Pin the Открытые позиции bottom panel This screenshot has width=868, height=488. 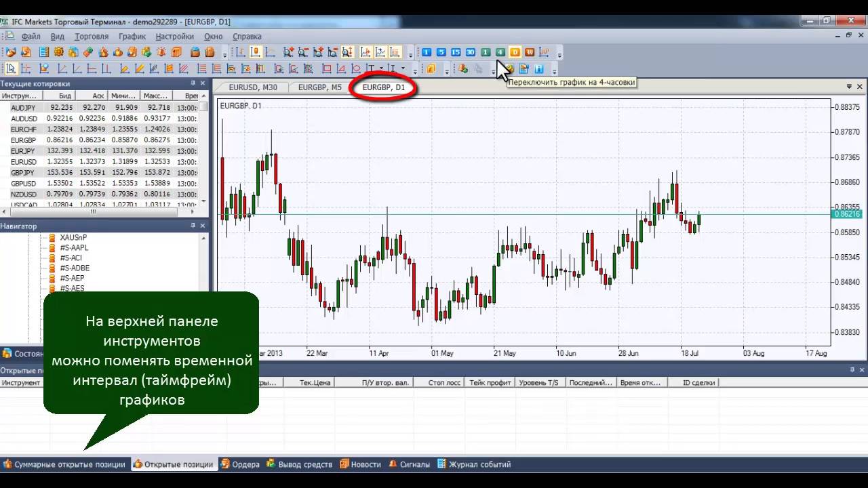[x=852, y=370]
